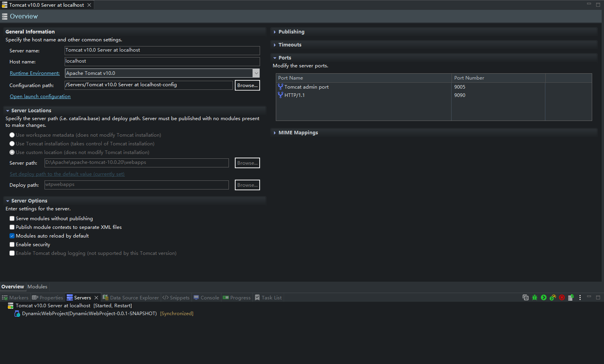604x364 pixels.
Task: Open the Runtime Environment link
Action: click(x=35, y=73)
